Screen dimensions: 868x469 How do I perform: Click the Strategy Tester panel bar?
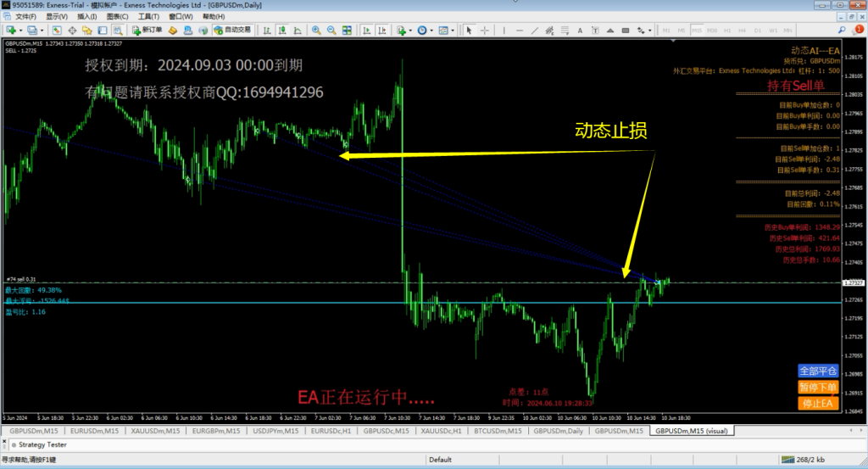tap(44, 444)
